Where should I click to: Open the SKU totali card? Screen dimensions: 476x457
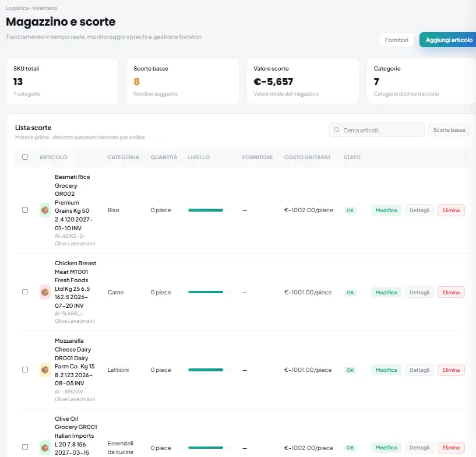[62, 81]
